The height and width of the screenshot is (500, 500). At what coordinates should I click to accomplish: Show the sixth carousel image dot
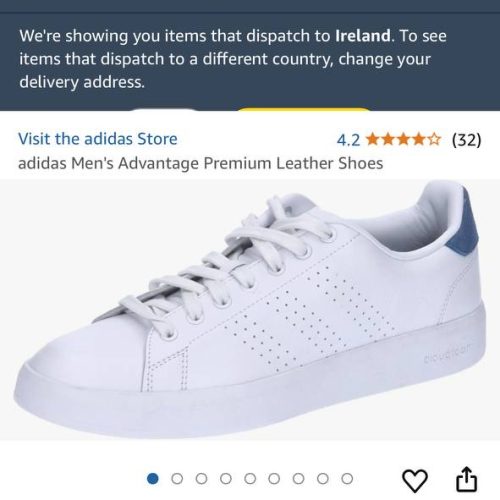pyautogui.click(x=274, y=479)
